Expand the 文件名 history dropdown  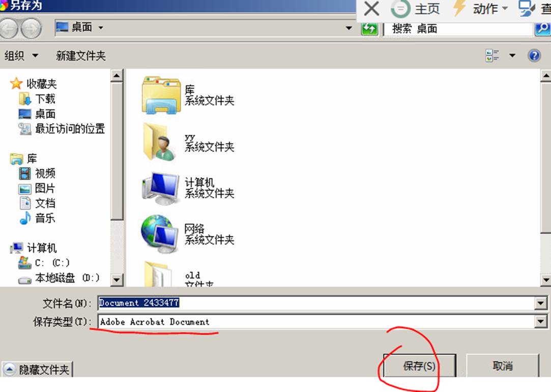(x=541, y=303)
